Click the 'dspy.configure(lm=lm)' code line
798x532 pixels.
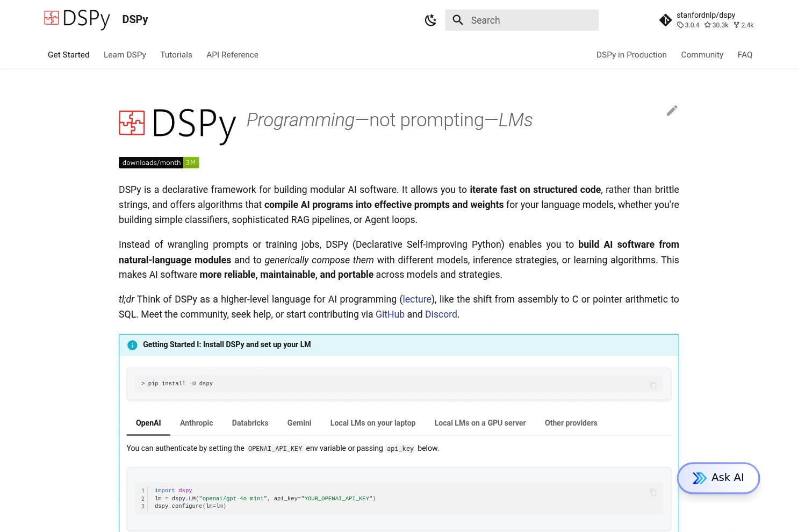[x=190, y=506]
